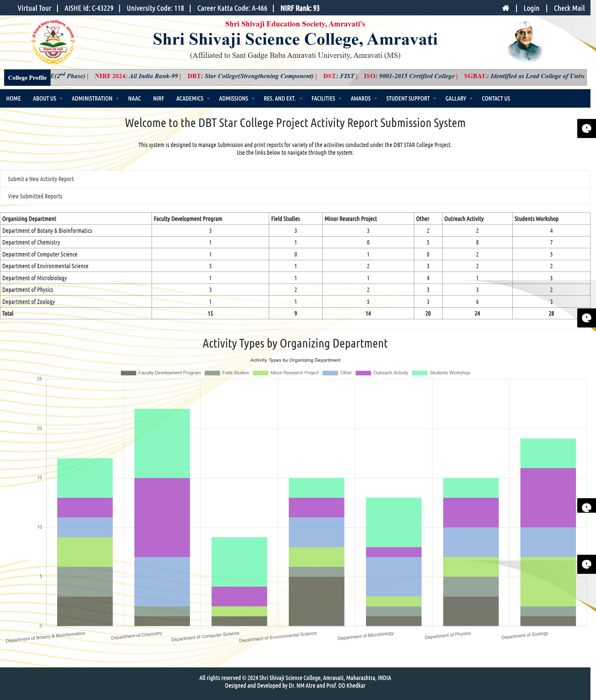This screenshot has height=700, width=596.
Task: Click the floating black widget beside welcome heading
Action: (586, 128)
